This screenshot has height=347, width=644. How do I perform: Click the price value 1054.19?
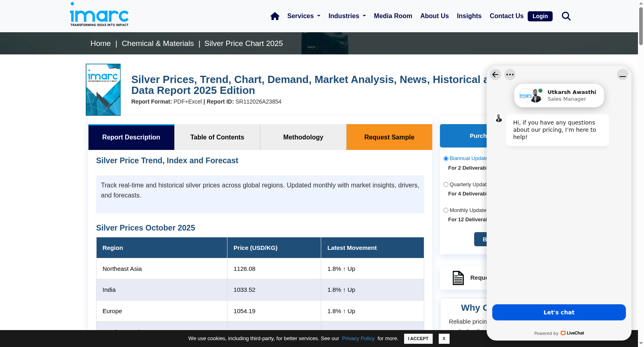click(x=244, y=311)
